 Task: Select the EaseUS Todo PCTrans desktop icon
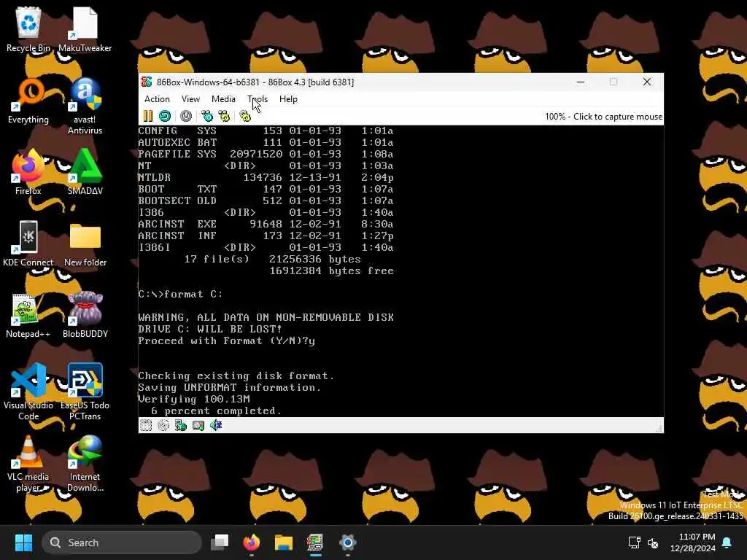(85, 392)
